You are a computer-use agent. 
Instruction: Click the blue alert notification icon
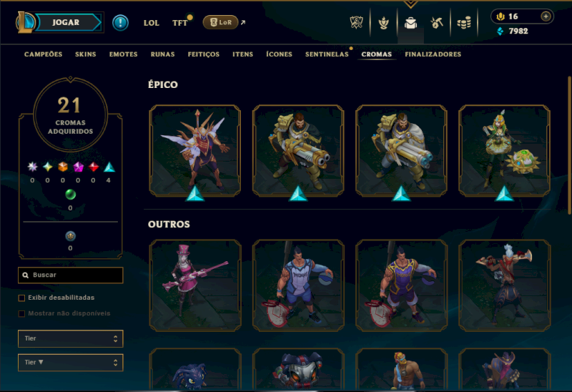click(x=120, y=23)
